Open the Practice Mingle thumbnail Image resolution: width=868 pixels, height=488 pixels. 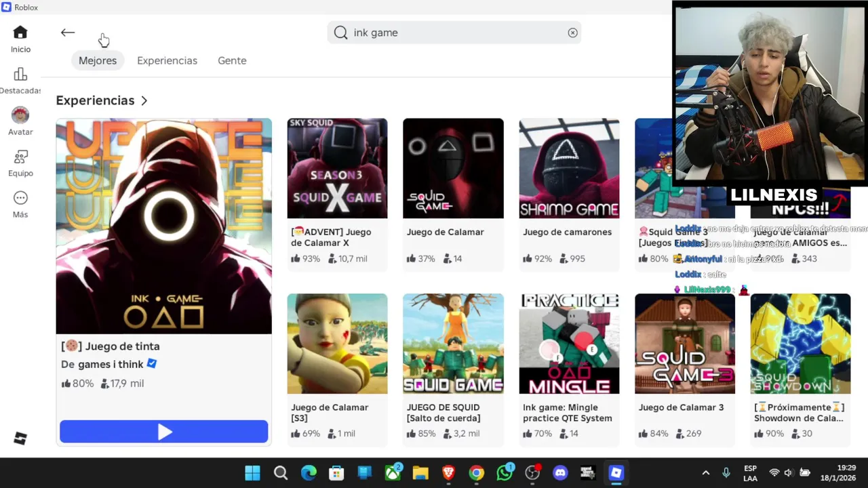click(x=569, y=344)
